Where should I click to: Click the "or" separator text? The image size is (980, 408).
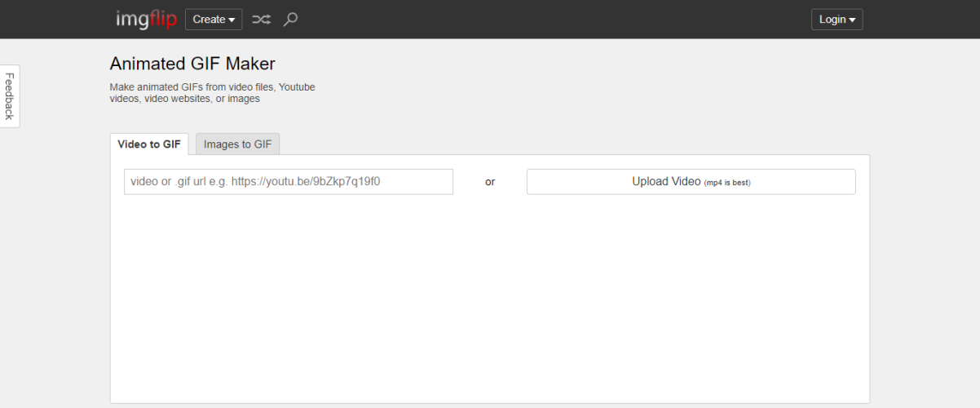490,182
